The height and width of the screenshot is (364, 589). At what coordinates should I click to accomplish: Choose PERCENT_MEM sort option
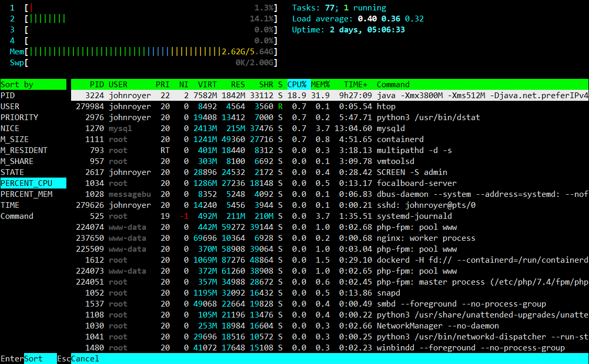[x=33, y=194]
